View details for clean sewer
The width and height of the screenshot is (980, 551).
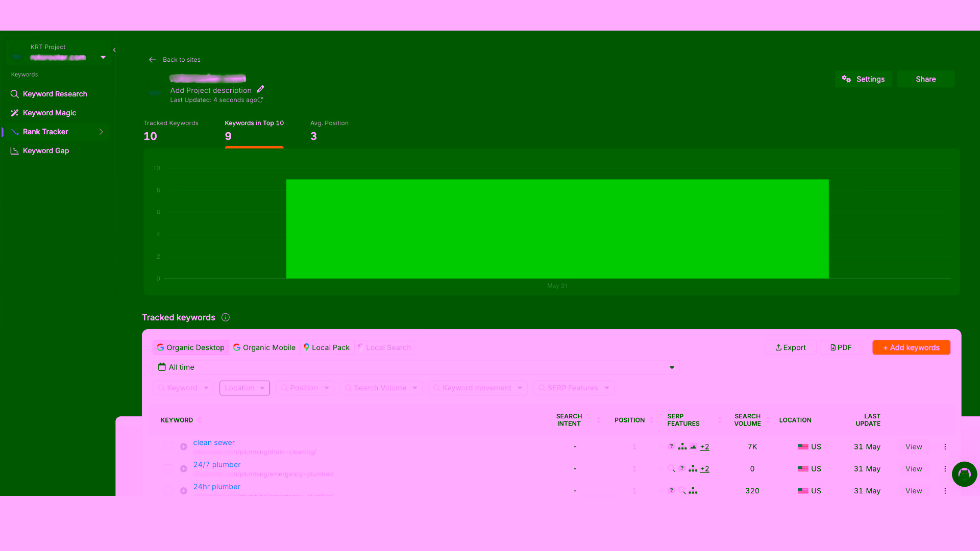point(914,446)
